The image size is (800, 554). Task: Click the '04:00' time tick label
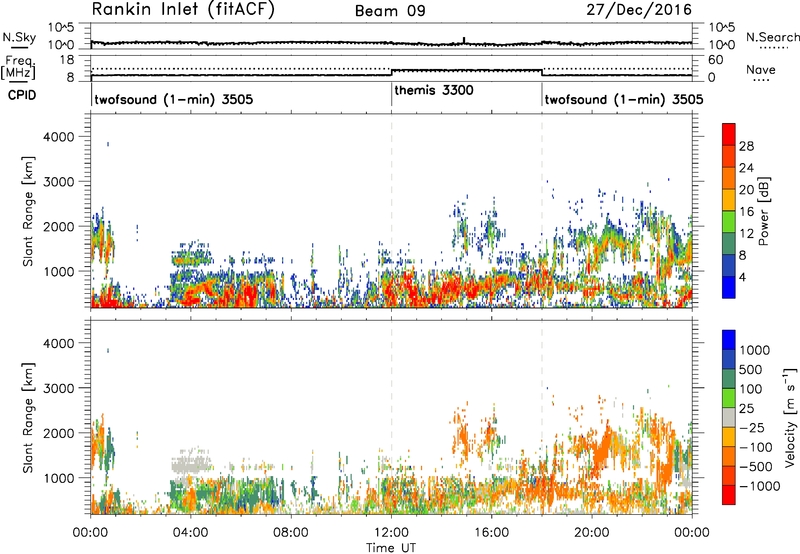point(190,533)
